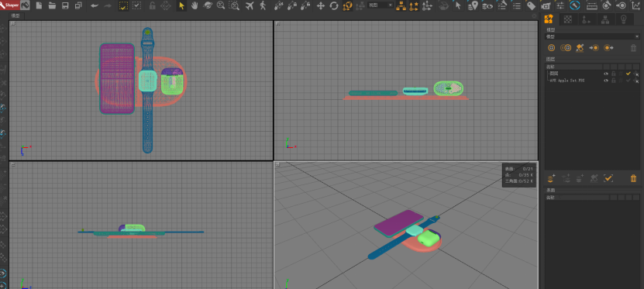The width and height of the screenshot is (644, 289).
Task: Select the arrow pointer tool in top toolbar
Action: pyautogui.click(x=181, y=5)
